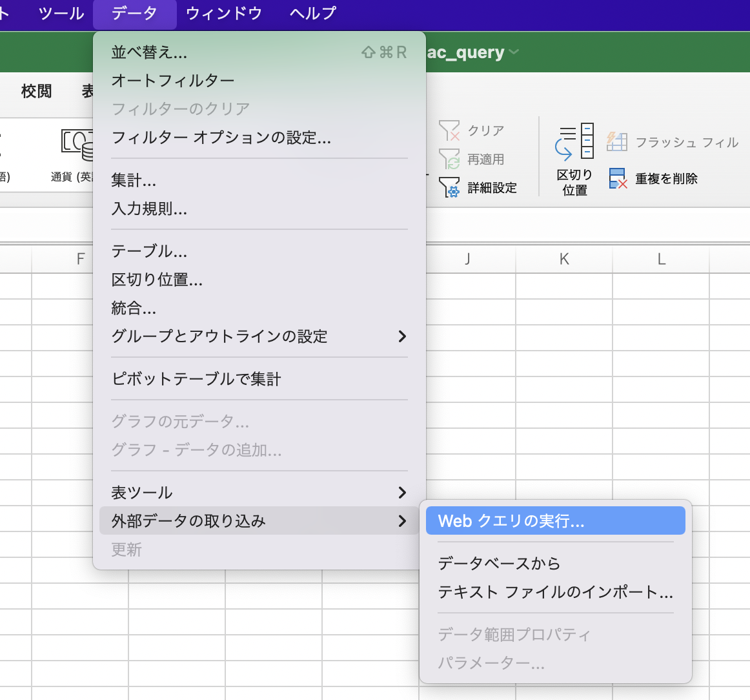
Task: Expand グループとアウトラインの設定 submenu arrow
Action: click(402, 336)
